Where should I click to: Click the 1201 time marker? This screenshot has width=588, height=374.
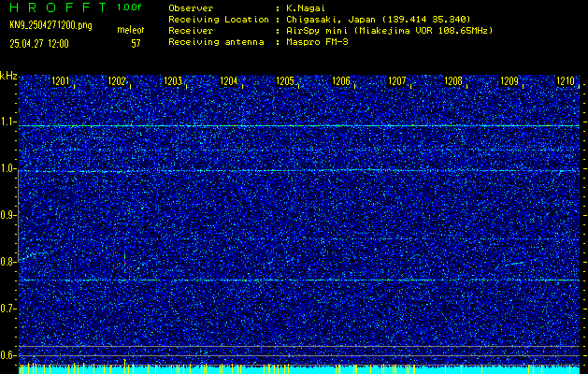click(61, 81)
